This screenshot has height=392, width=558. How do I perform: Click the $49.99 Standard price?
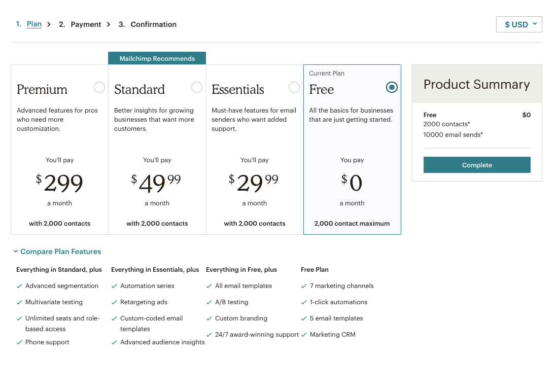[x=156, y=183]
